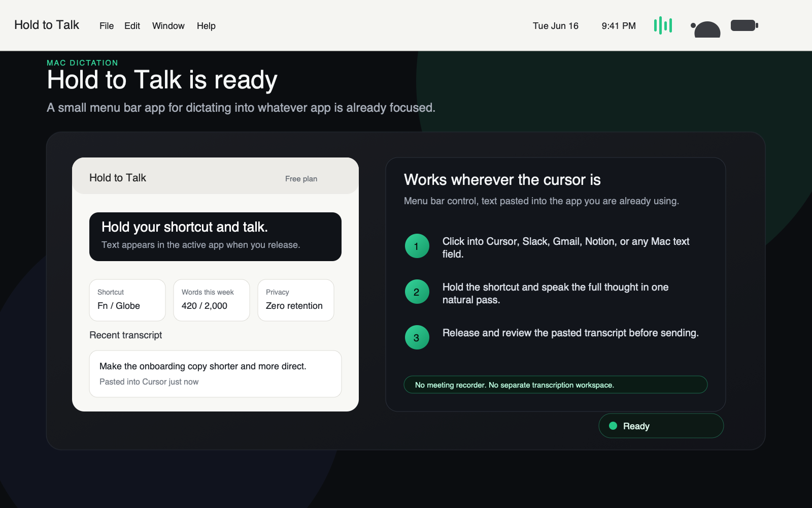Click the Text appears in active app line
This screenshot has height=508, width=812.
(201, 245)
